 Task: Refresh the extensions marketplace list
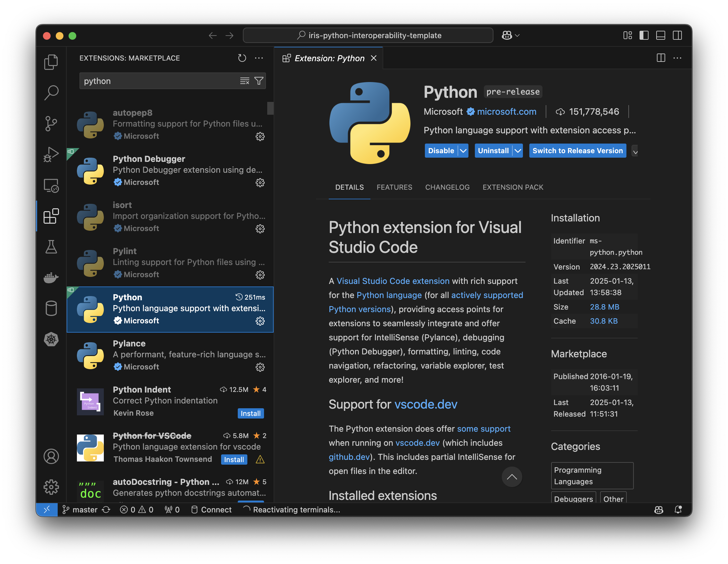pos(242,58)
